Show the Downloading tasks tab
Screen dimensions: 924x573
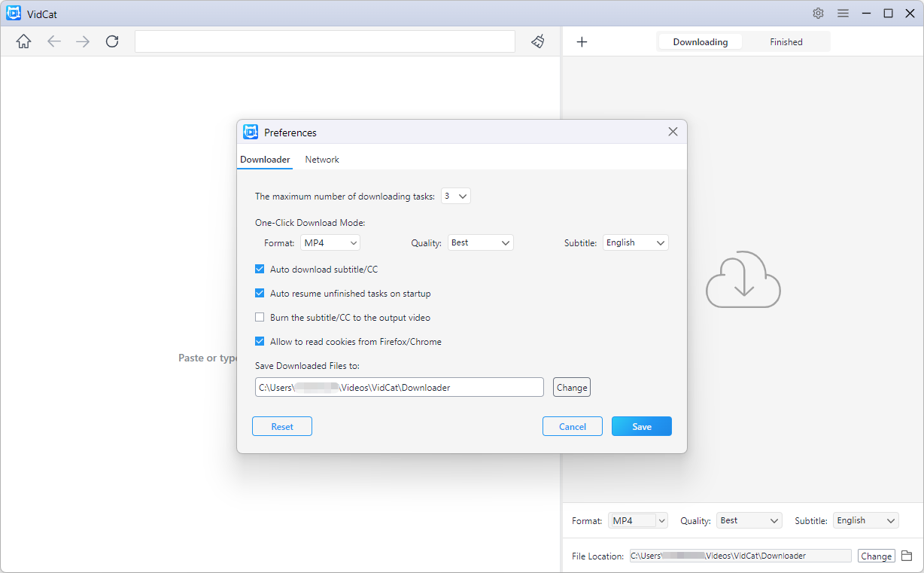(x=701, y=42)
